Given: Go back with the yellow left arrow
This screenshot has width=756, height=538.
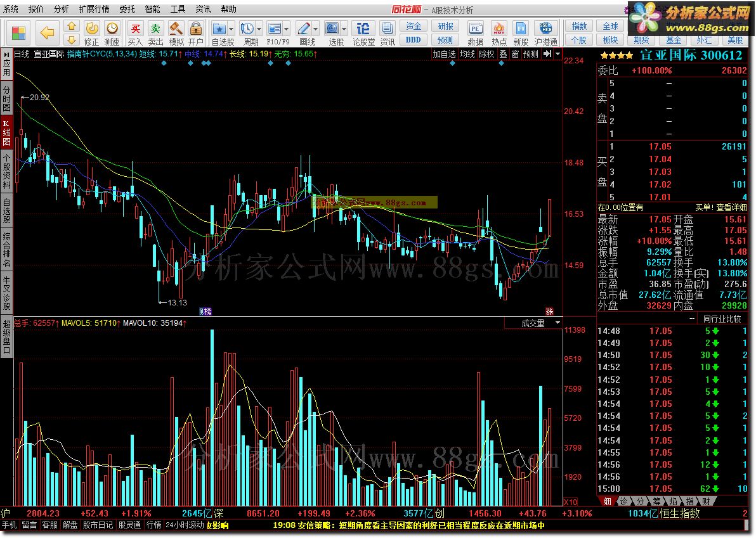Looking at the screenshot, I should [x=47, y=33].
